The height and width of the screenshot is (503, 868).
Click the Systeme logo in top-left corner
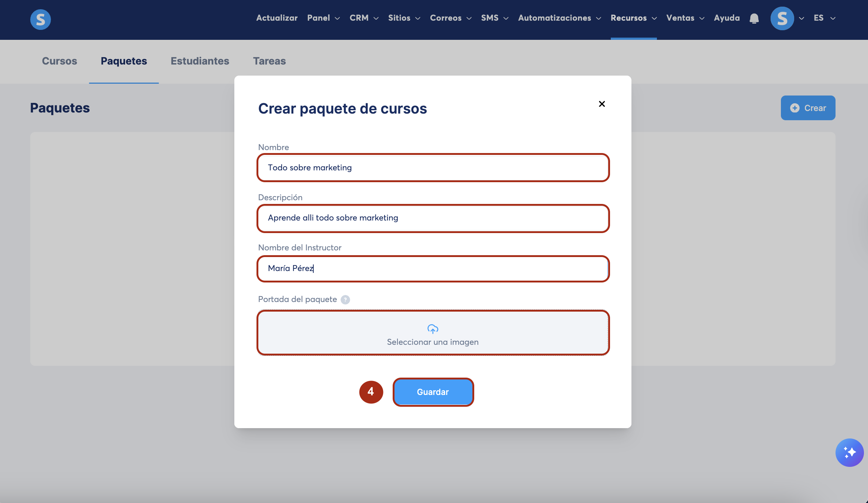40,19
